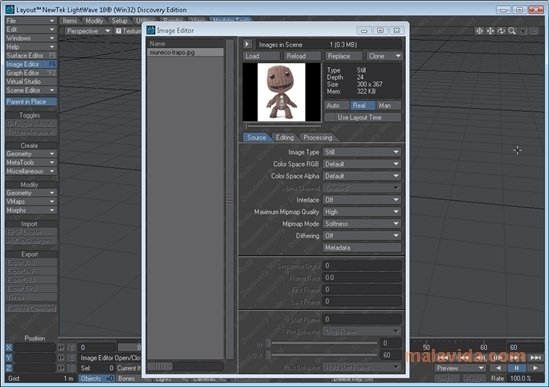The width and height of the screenshot is (549, 387).
Task: Click the viewport minimize/maximize square icon
Action: point(523,31)
